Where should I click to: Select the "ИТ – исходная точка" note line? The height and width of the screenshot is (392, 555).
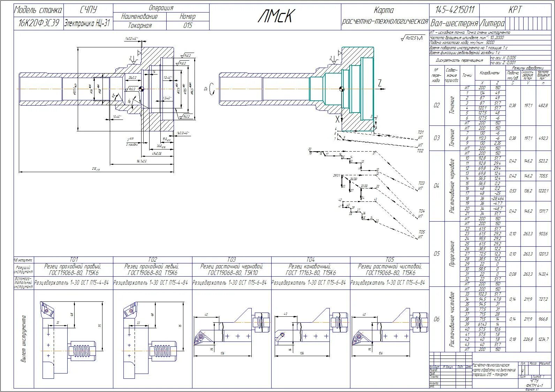[470, 32]
